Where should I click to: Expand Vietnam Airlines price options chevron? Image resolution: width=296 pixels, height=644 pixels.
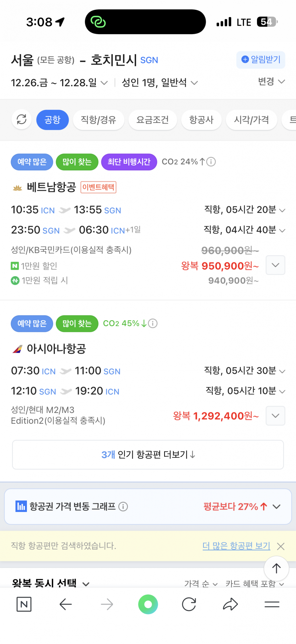pos(275,265)
